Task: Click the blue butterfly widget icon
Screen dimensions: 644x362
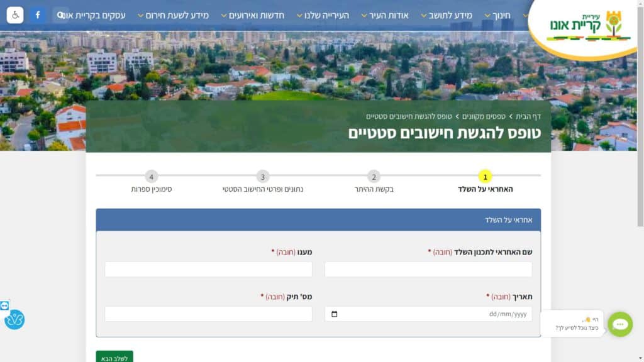Action: click(x=14, y=320)
